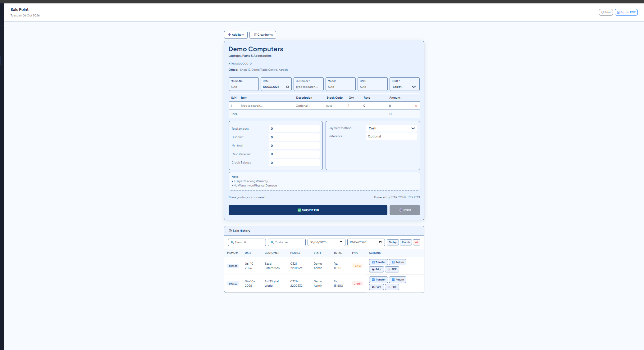Click the Mobile field in bill header

click(340, 87)
